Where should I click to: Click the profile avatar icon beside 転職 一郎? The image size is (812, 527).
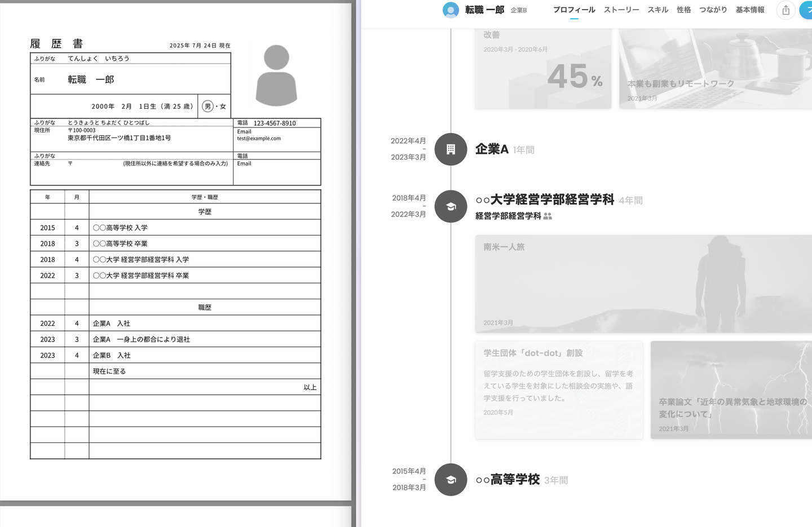pos(451,10)
